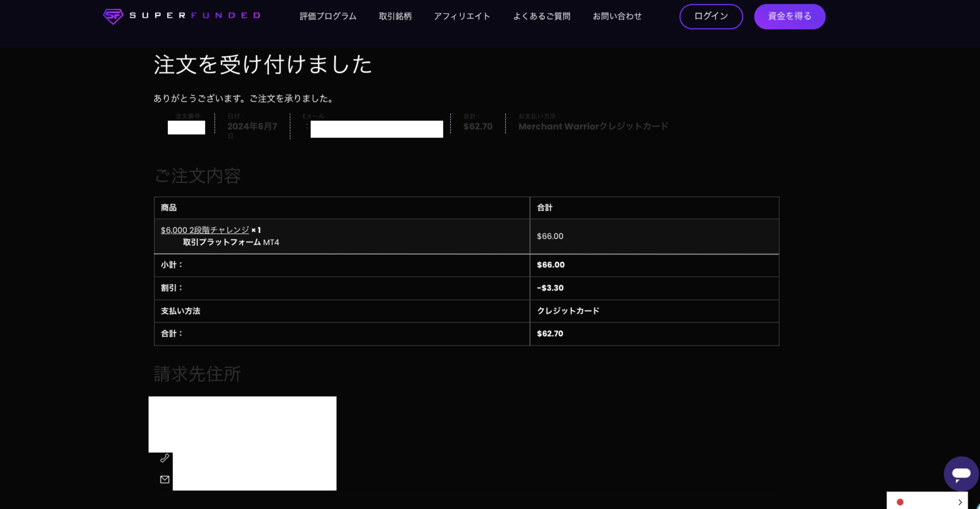Image resolution: width=980 pixels, height=509 pixels.
Task: Open the chat bubble widget
Action: 961,474
